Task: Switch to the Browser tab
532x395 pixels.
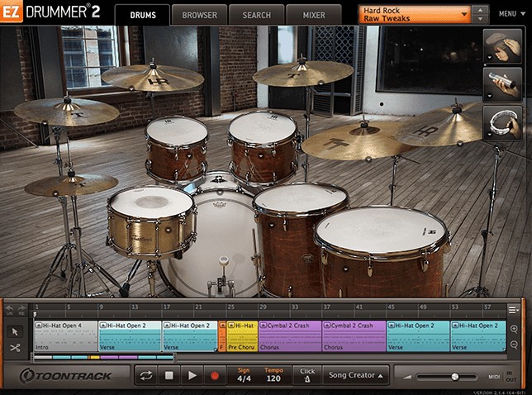Action: (199, 15)
